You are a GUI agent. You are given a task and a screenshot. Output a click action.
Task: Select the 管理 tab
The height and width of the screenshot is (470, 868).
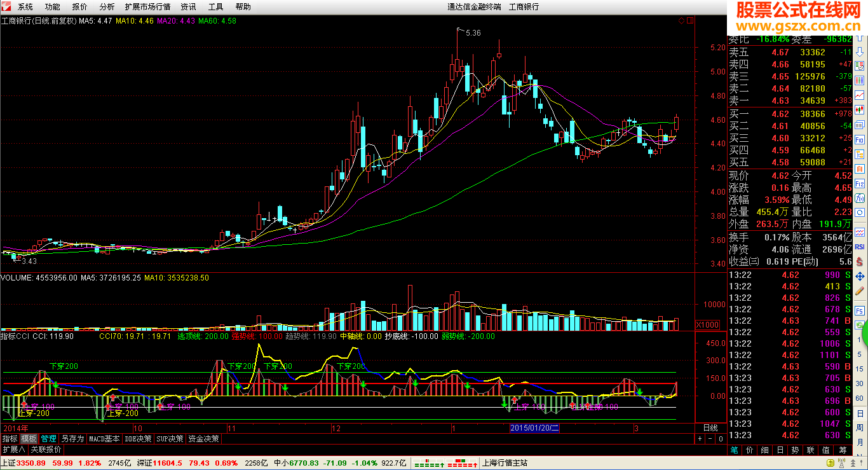pyautogui.click(x=49, y=439)
